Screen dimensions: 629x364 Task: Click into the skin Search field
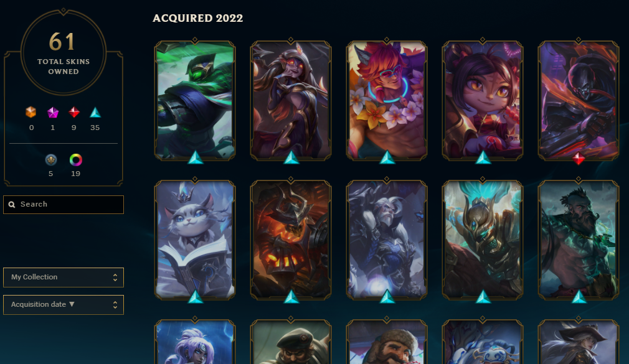(x=64, y=205)
